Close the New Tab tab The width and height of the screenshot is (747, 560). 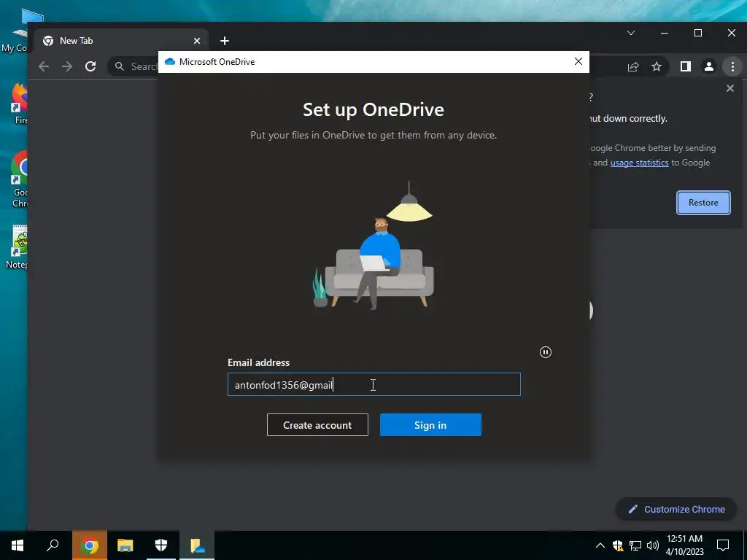click(x=197, y=41)
